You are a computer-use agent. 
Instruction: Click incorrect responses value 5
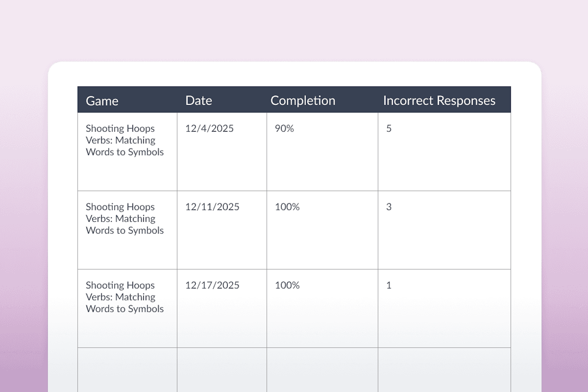389,128
